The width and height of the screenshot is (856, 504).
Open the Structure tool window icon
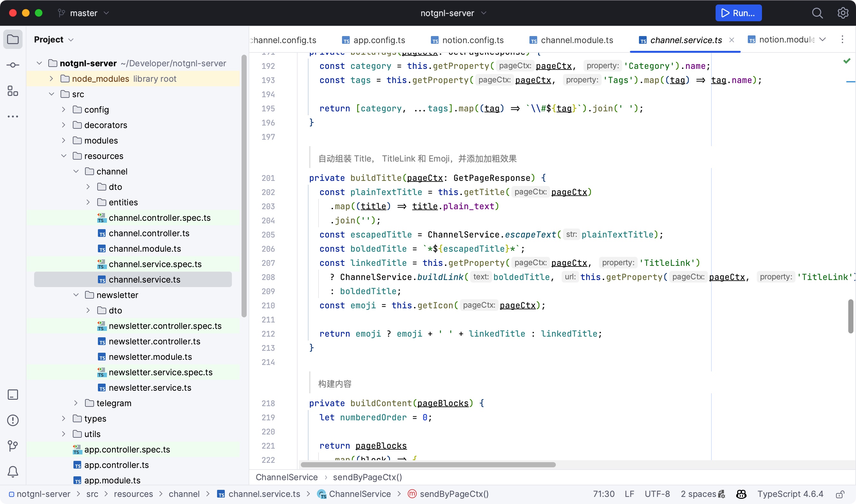tap(13, 91)
